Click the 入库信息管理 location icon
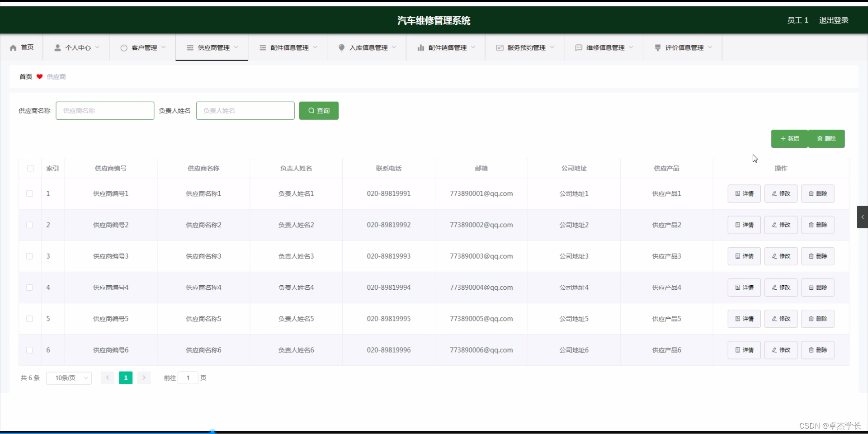This screenshot has height=434, width=868. click(341, 47)
